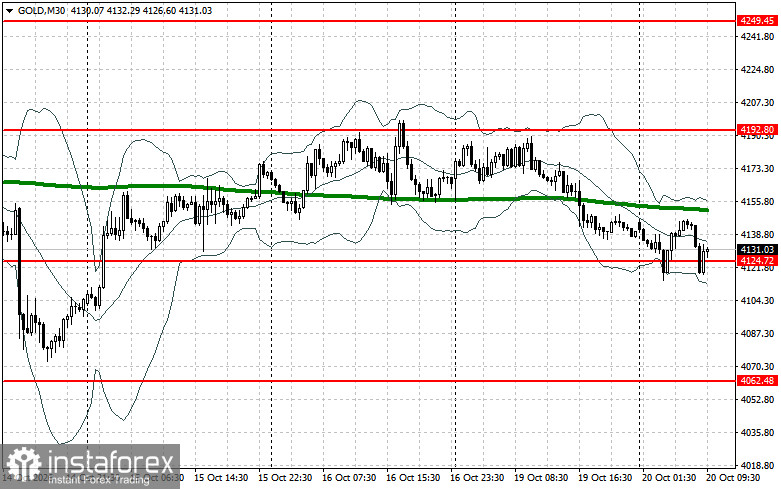Click the 20 Oct 01:30 time label
This screenshot has height=489, width=781.
(x=669, y=477)
